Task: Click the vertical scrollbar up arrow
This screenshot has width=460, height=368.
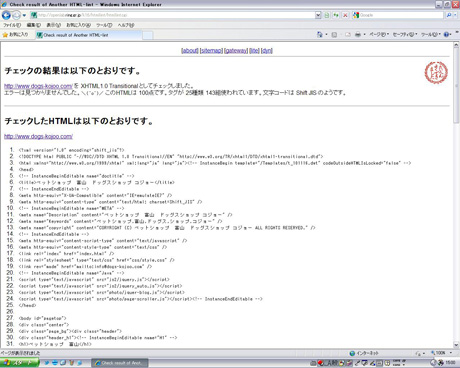Action: coord(456,45)
